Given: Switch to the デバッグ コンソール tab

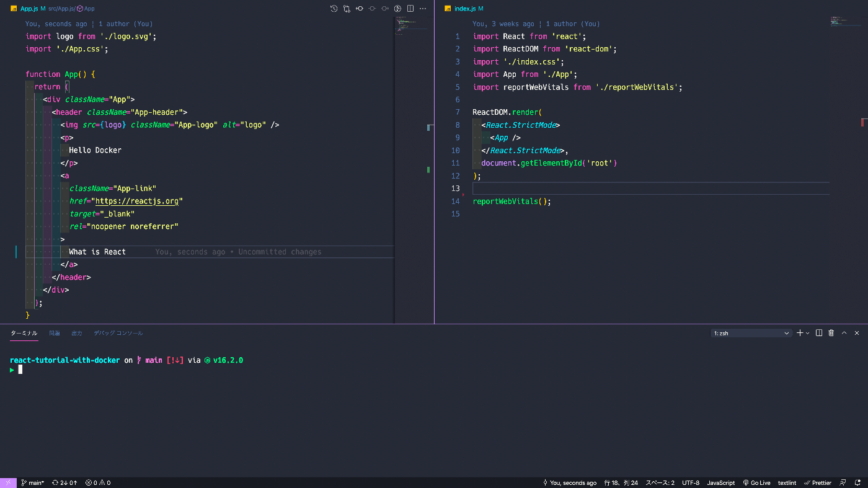Looking at the screenshot, I should (x=118, y=333).
